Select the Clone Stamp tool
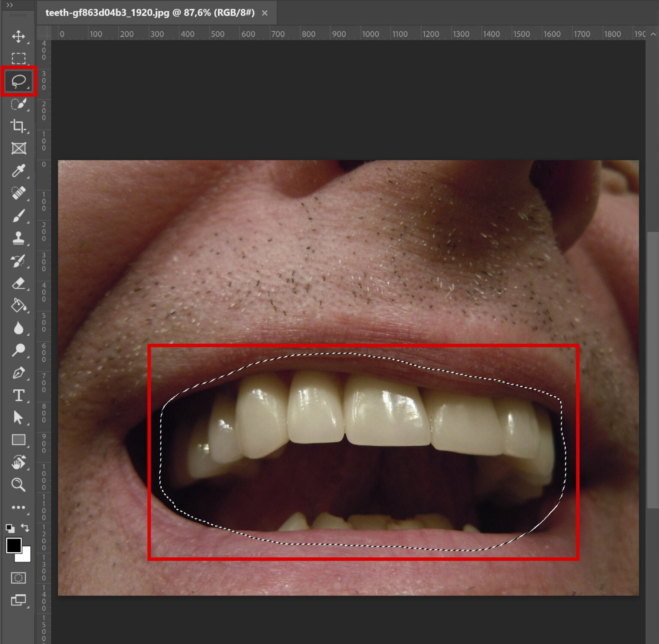Image resolution: width=659 pixels, height=644 pixels. point(18,238)
